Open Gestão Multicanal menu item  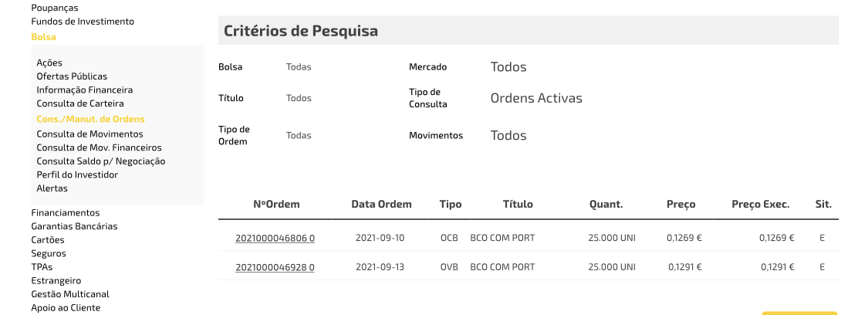pyautogui.click(x=70, y=294)
